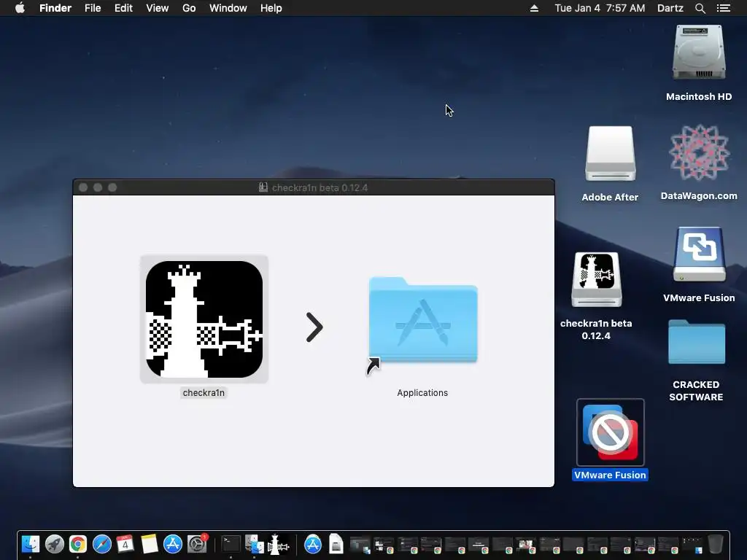This screenshot has width=747, height=560.
Task: Click the disk proxy icon in window title
Action: [x=263, y=187]
